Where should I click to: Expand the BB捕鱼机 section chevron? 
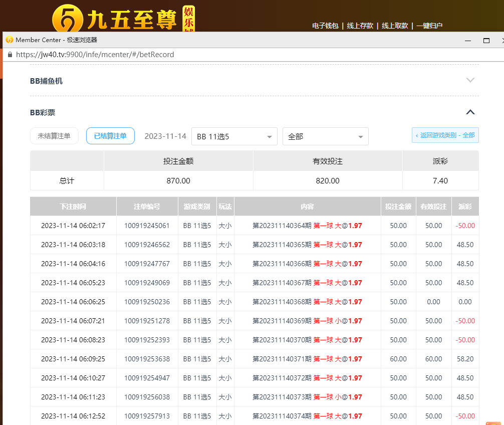[470, 80]
